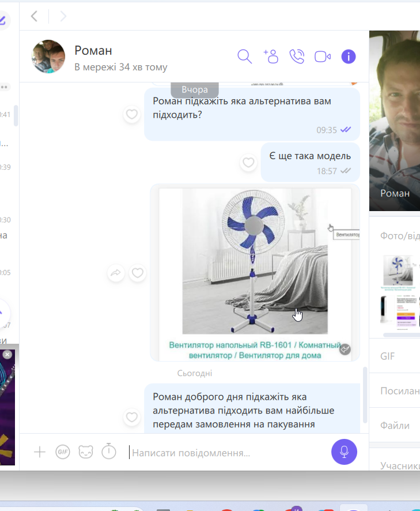420x511 pixels.
Task: Click the "Сьогодні" date separator
Action: [x=194, y=373]
